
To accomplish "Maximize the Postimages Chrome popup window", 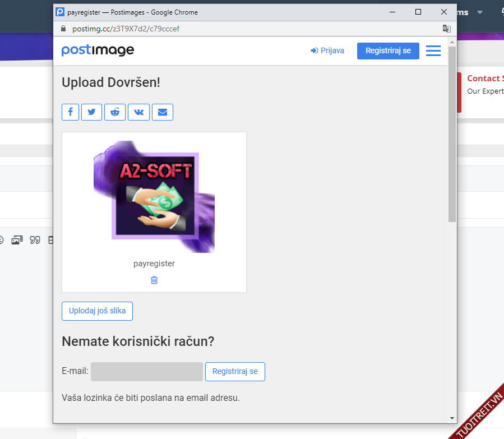I will pos(418,12).
